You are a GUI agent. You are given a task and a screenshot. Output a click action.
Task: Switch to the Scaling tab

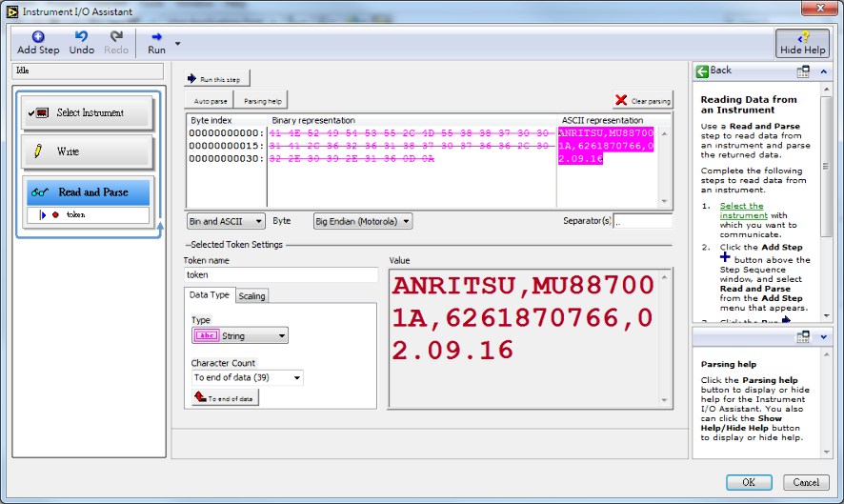point(251,296)
